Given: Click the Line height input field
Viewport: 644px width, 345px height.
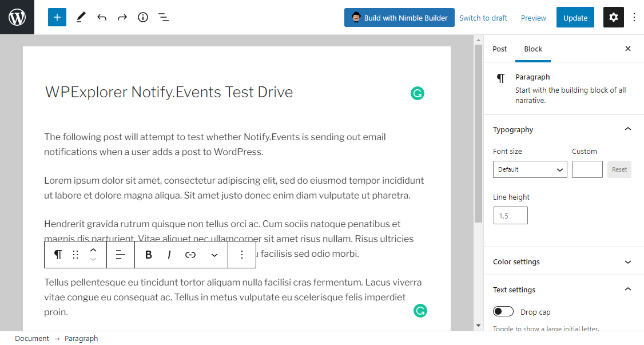Looking at the screenshot, I should click(511, 216).
